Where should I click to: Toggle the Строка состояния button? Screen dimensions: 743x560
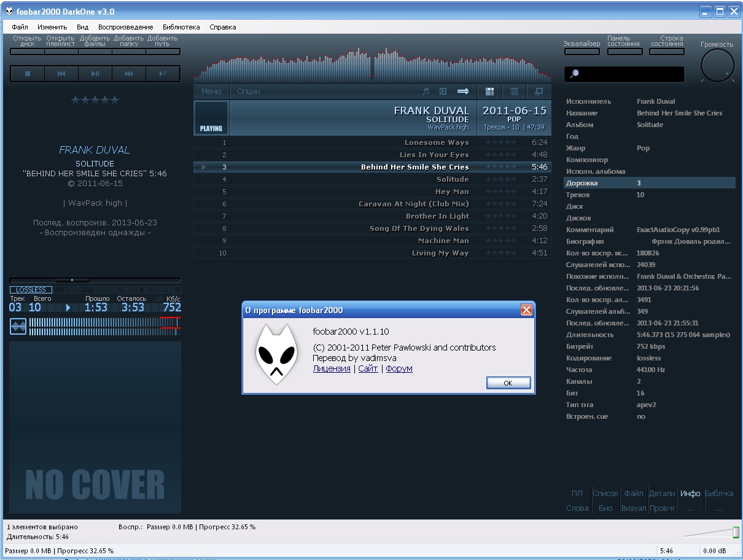pyautogui.click(x=666, y=52)
